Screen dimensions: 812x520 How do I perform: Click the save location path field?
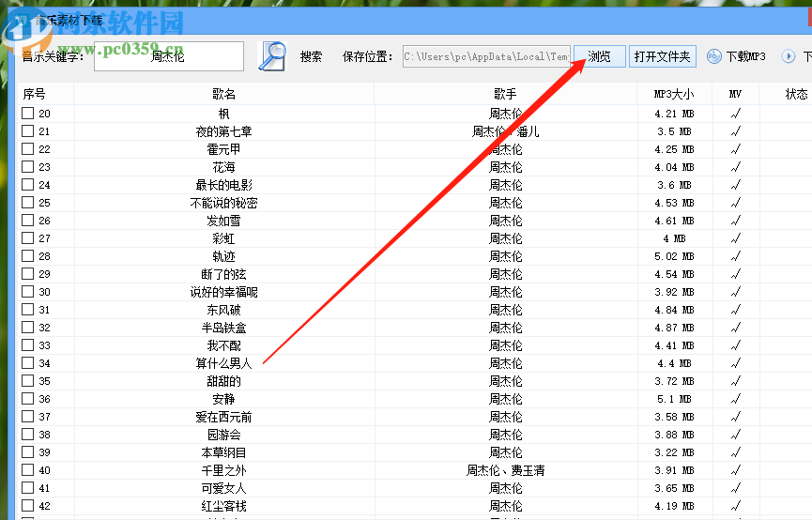tap(486, 56)
